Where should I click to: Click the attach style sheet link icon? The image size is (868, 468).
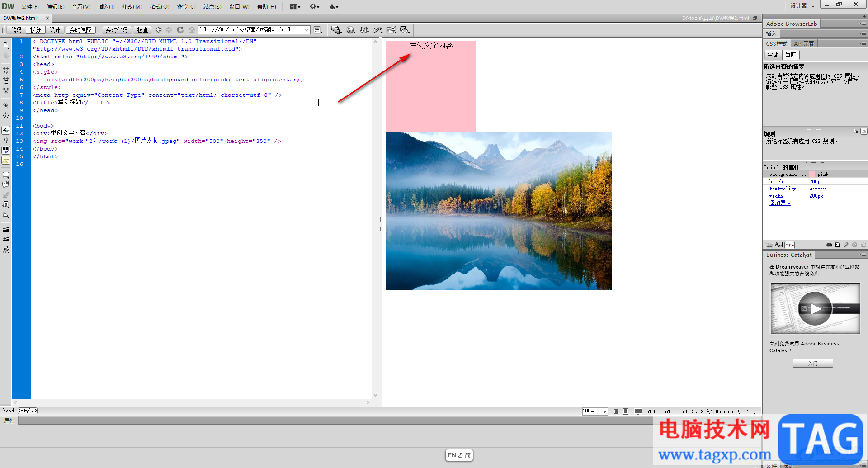pos(829,245)
